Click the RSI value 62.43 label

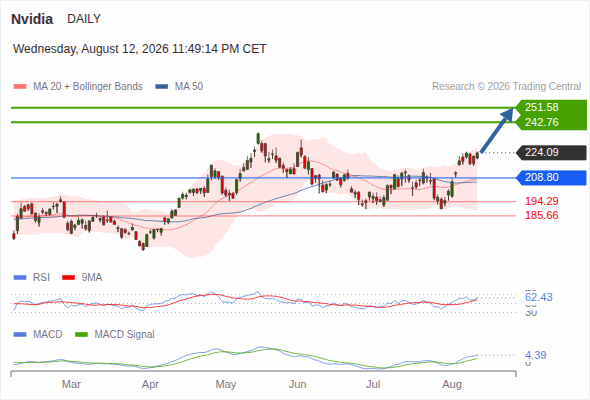click(x=539, y=297)
